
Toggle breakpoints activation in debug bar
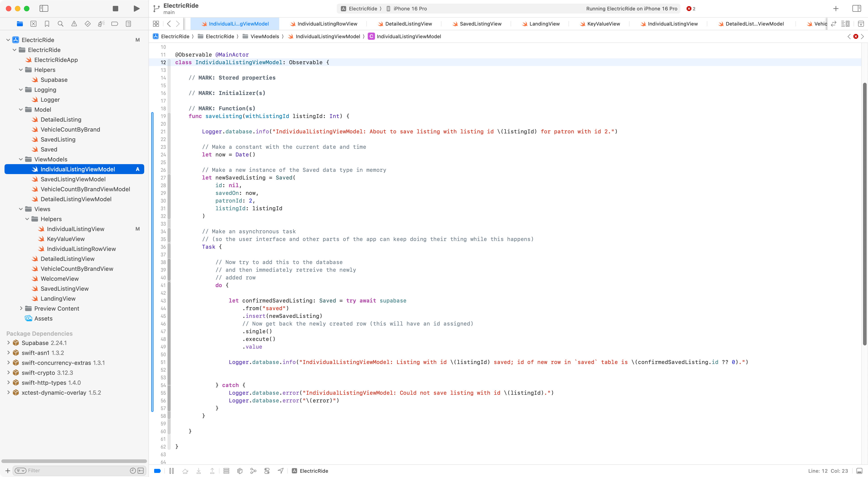[157, 471]
